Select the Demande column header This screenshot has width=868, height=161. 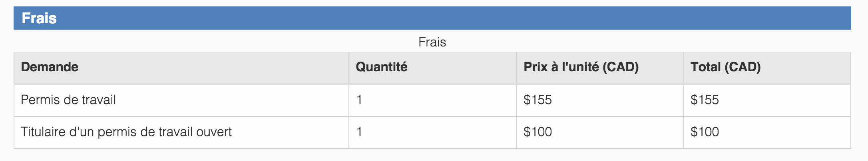50,67
